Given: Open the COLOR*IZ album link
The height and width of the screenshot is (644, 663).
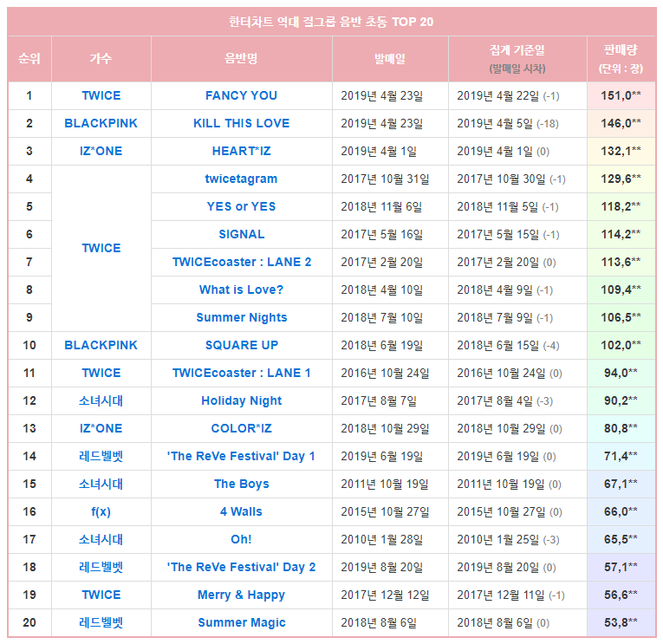Looking at the screenshot, I should pyautogui.click(x=242, y=428).
